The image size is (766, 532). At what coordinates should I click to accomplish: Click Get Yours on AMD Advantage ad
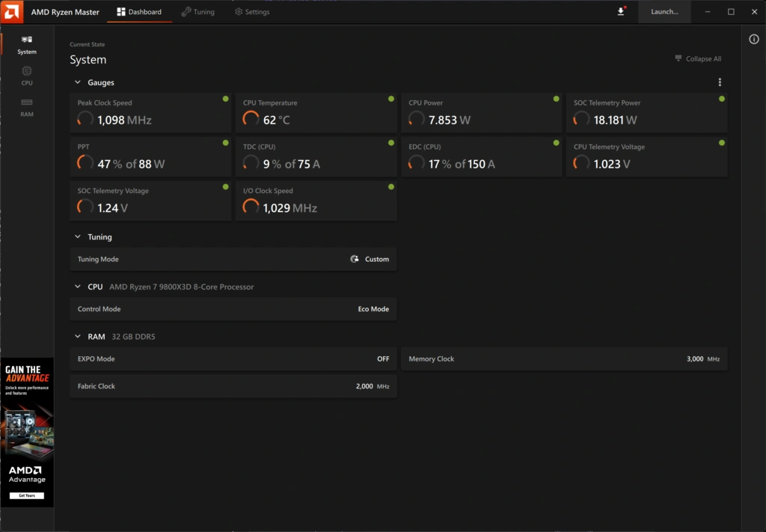[x=27, y=495]
